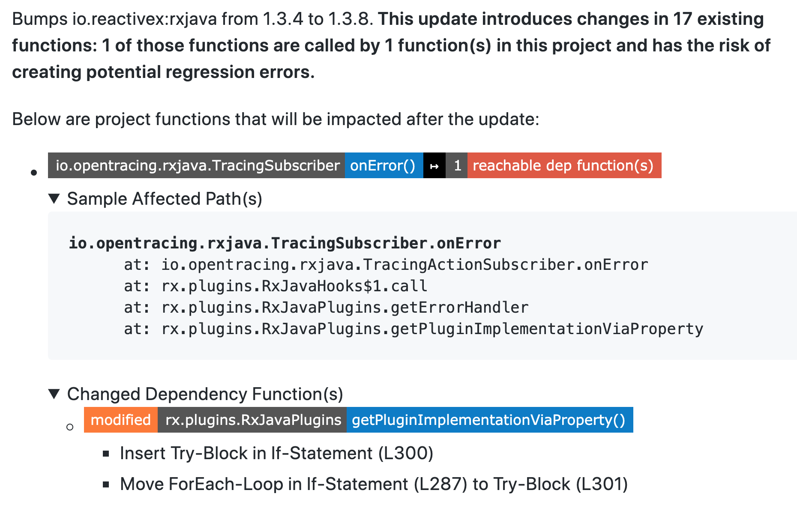Click the 'Below are project functions' sentence
The height and width of the screenshot is (532, 797).
(276, 119)
